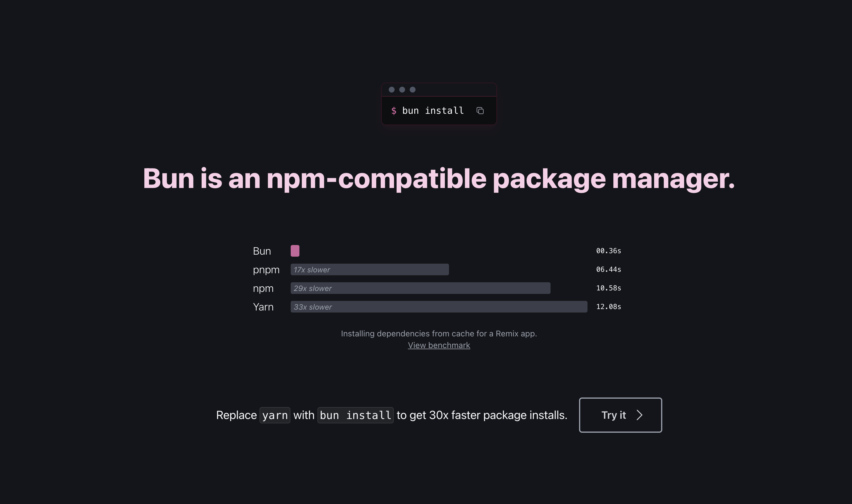Click the 12.08s Yarn timing value

pyautogui.click(x=608, y=307)
